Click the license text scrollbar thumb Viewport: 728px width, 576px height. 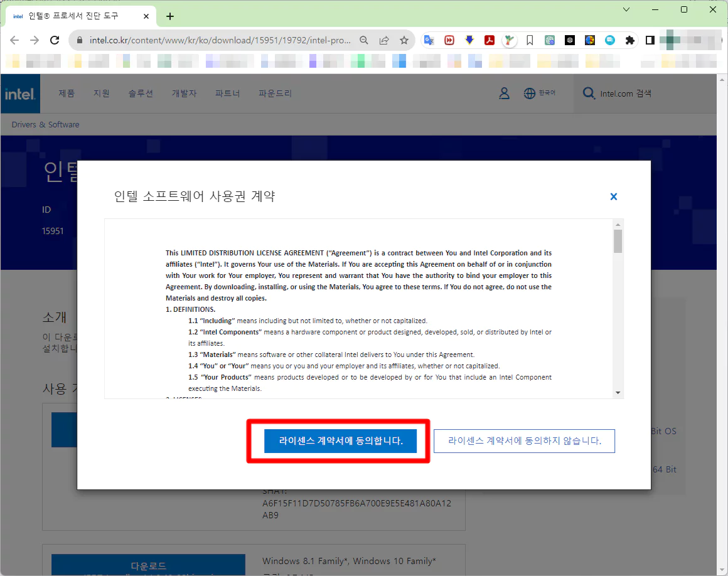point(618,242)
